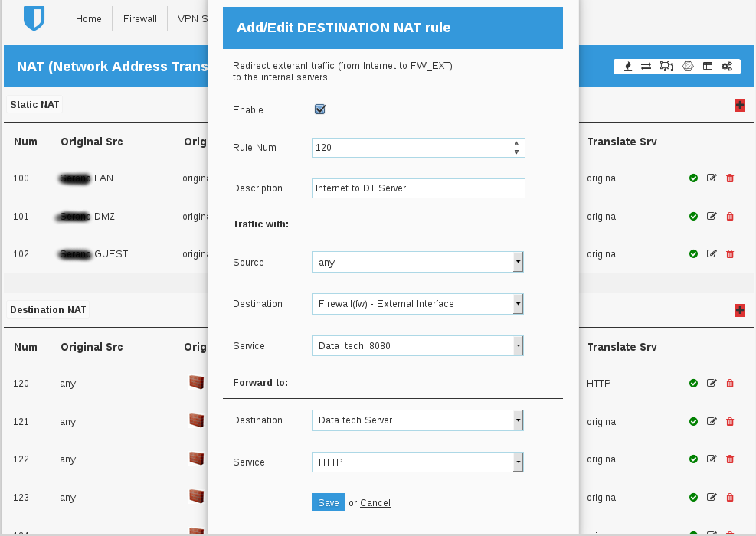
Task: Open the Source dropdown set to any
Action: pyautogui.click(x=417, y=263)
